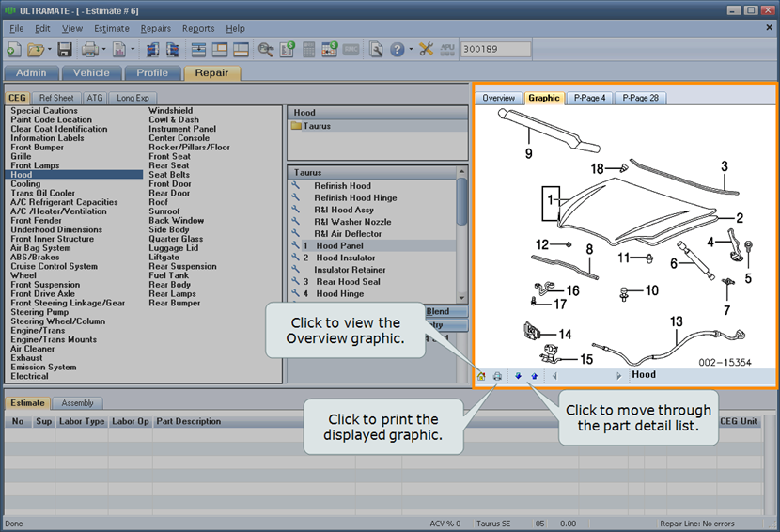
Task: Click the blue Help question mark icon
Action: click(x=397, y=49)
